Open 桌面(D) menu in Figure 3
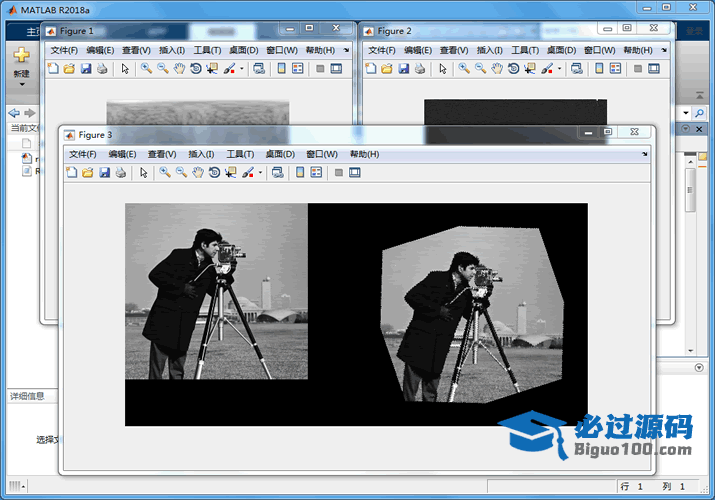This screenshot has width=715, height=500. point(280,154)
